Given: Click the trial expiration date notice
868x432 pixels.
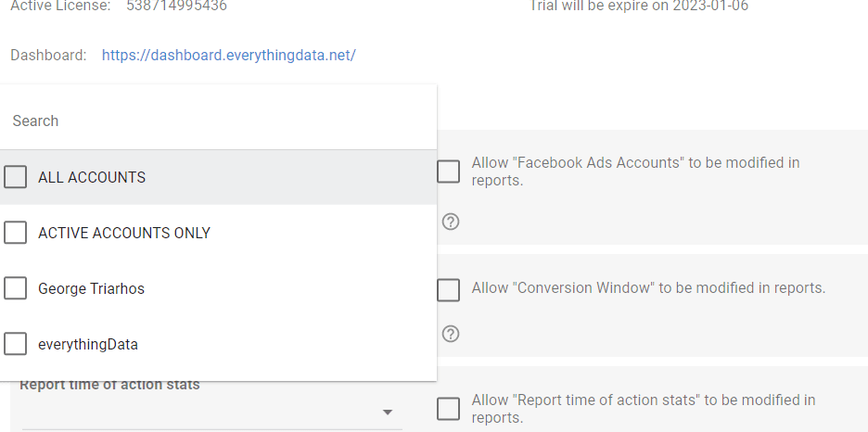Looking at the screenshot, I should [x=639, y=6].
